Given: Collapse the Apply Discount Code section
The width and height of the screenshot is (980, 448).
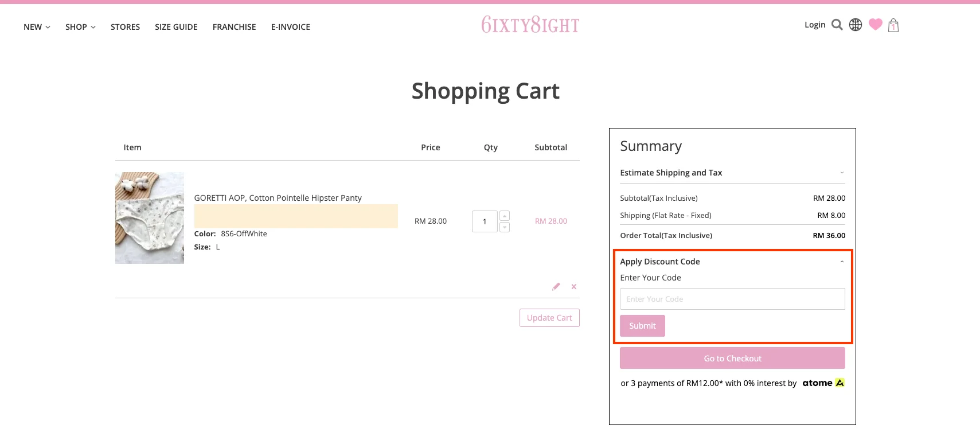Looking at the screenshot, I should [732, 262].
